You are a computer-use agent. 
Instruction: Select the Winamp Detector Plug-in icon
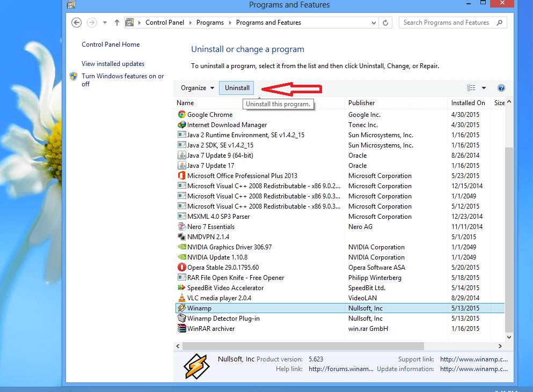pyautogui.click(x=182, y=319)
